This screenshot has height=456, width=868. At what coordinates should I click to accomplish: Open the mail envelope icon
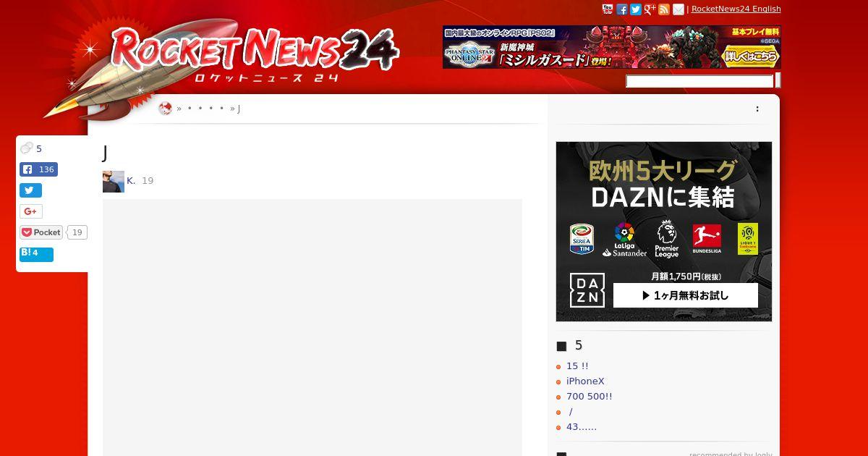click(x=678, y=9)
